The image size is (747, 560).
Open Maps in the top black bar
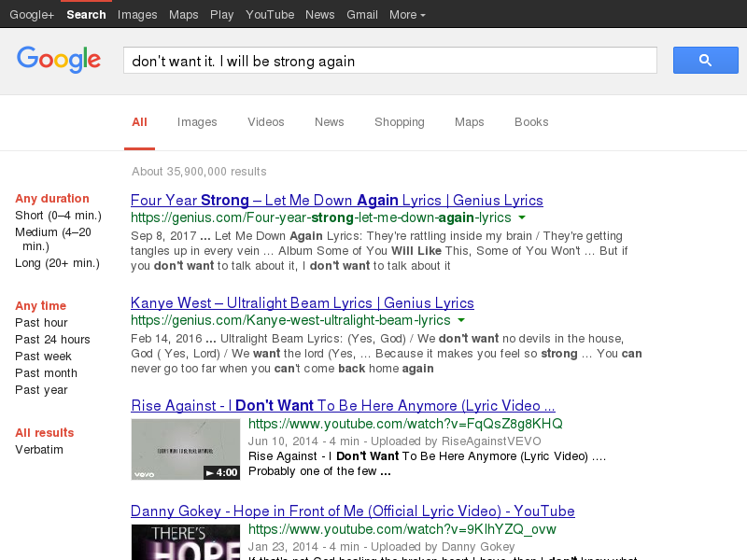point(183,15)
